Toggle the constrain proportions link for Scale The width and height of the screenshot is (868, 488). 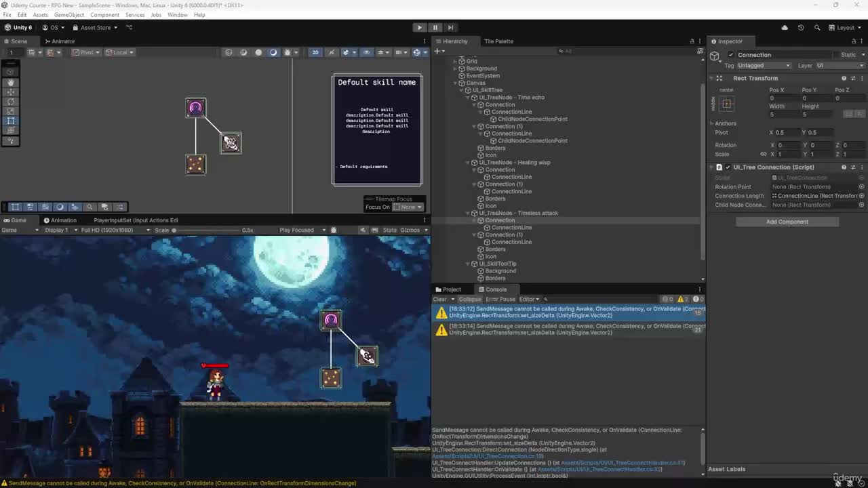pos(763,154)
